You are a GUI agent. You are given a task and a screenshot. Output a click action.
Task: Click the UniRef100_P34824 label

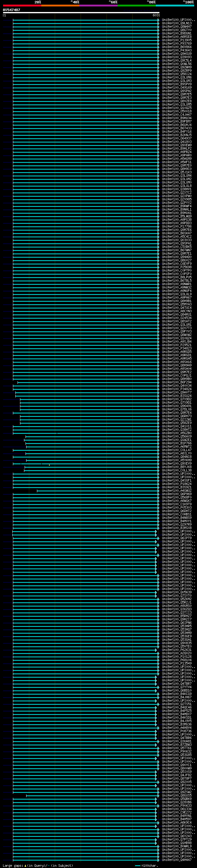[x=177, y=389]
